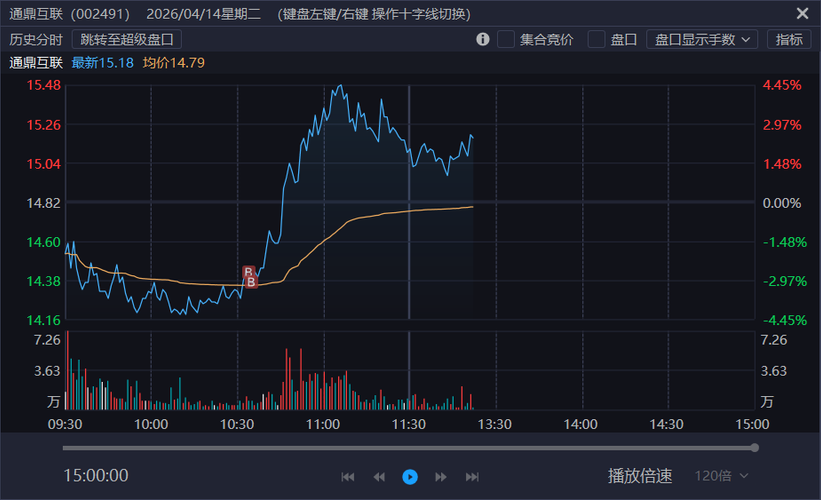Skip to the start of playback
The width and height of the screenshot is (821, 500).
348,477
